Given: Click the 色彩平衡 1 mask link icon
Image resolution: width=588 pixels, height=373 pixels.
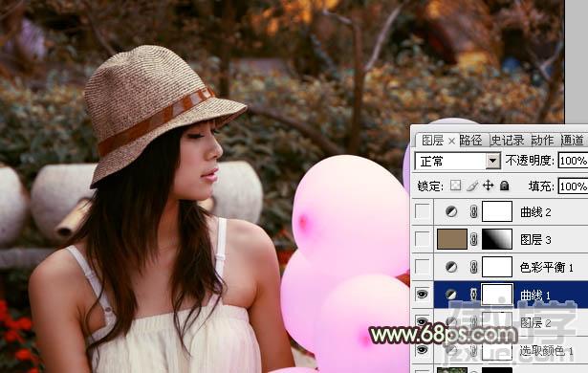Looking at the screenshot, I should click(473, 267).
